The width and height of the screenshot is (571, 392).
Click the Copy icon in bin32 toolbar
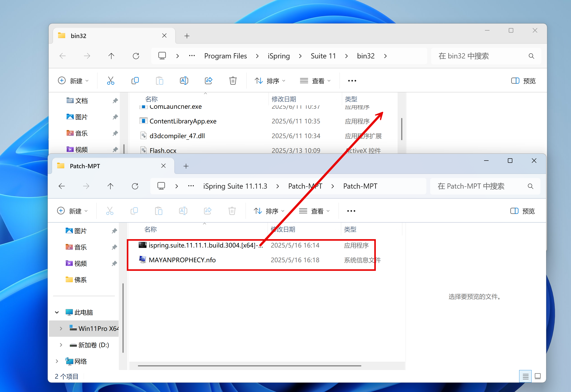[135, 81]
